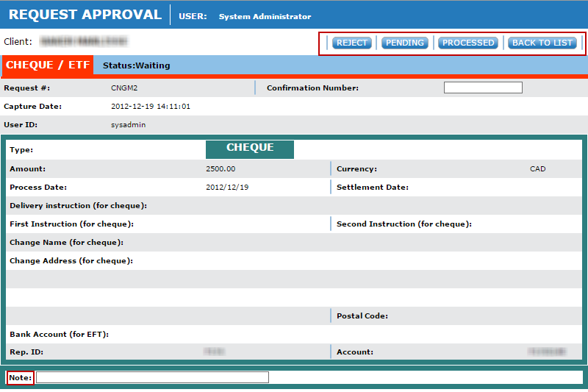The image size is (588, 392).
Task: Click the REQUEST APPROVAL page title
Action: [x=85, y=15]
